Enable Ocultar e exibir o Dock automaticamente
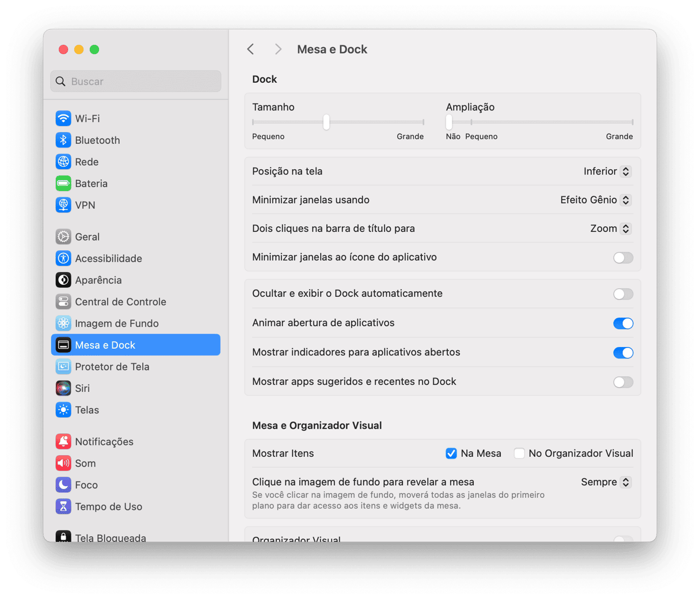The height and width of the screenshot is (599, 700). 623,294
